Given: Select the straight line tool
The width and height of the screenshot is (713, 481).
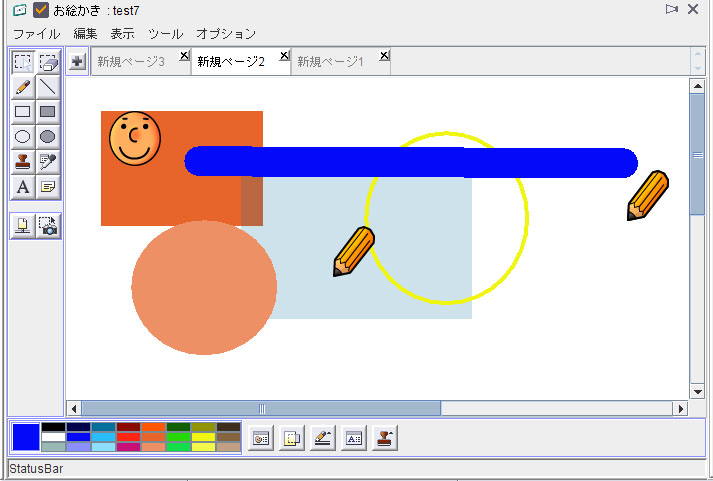Looking at the screenshot, I should point(48,87).
